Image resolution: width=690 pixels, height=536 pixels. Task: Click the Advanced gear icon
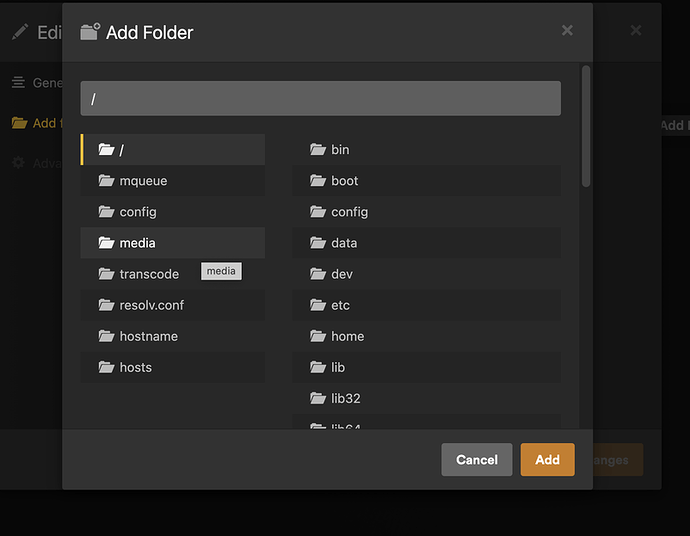point(18,163)
